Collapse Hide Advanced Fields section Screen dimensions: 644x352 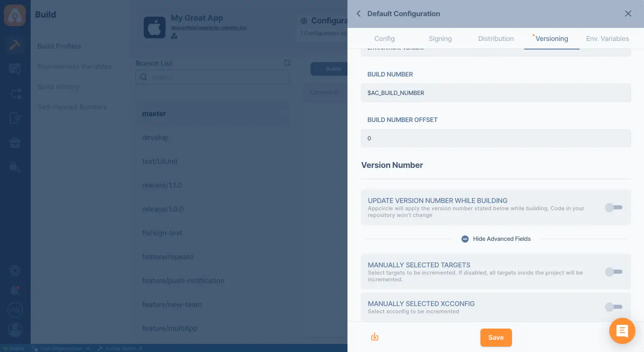[496, 239]
